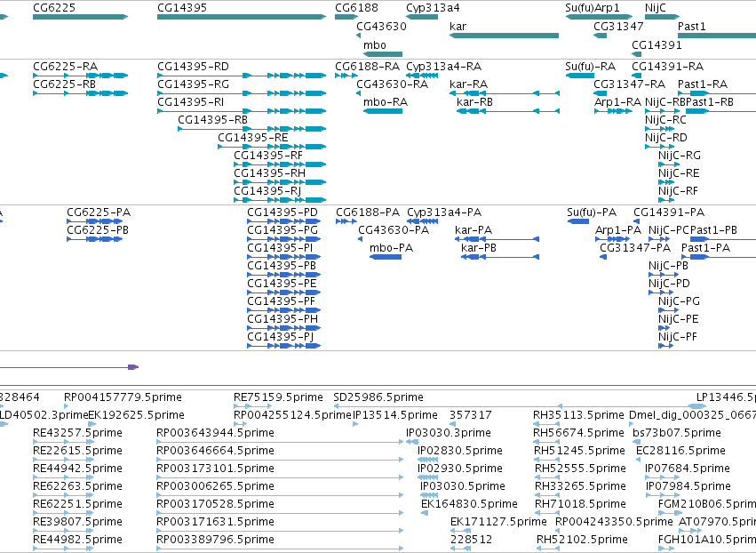Select protein Su(fu)-PA
Viewport: 756px width, 553px height.
coord(592,212)
